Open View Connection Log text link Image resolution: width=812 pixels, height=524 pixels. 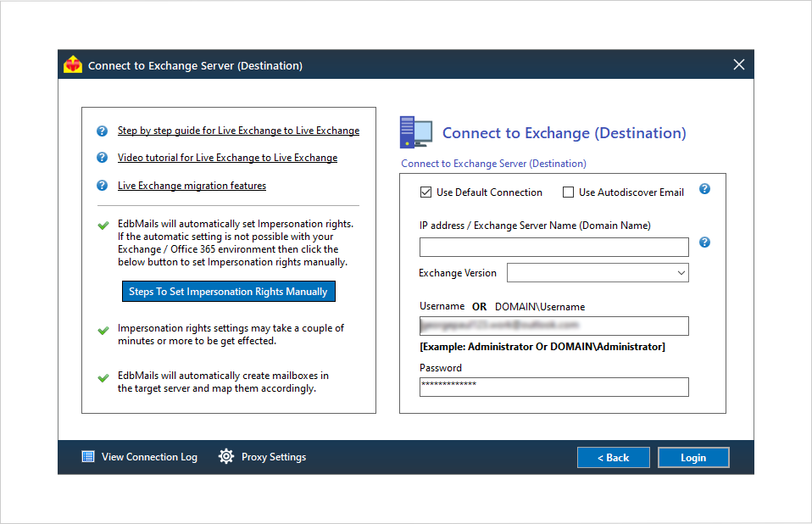[149, 457]
